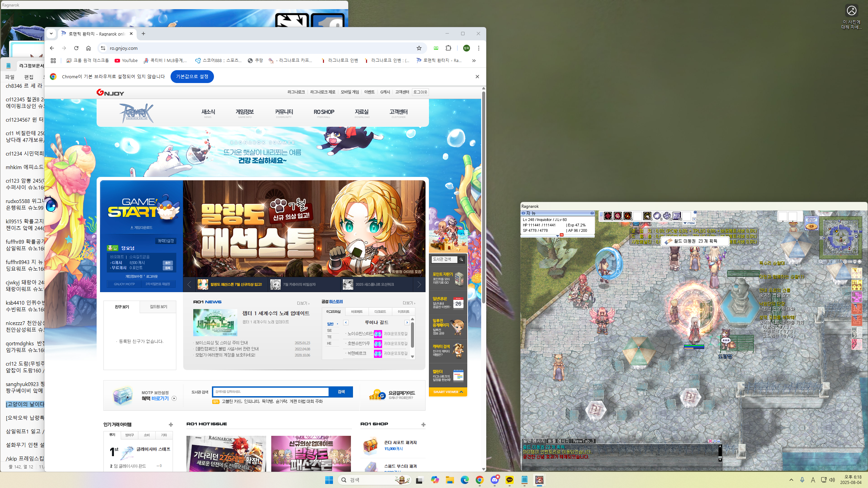This screenshot has height=488, width=868.
Task: Open the 캐릭터 검색 sidebar item
Action: click(448, 351)
